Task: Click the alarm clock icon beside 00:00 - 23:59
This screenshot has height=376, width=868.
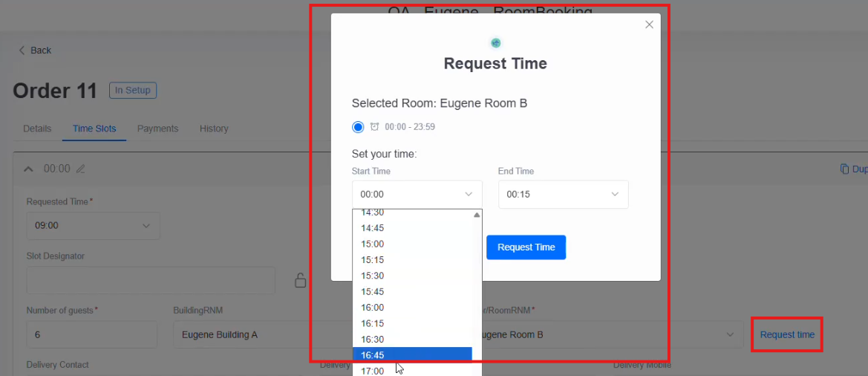Action: 375,127
